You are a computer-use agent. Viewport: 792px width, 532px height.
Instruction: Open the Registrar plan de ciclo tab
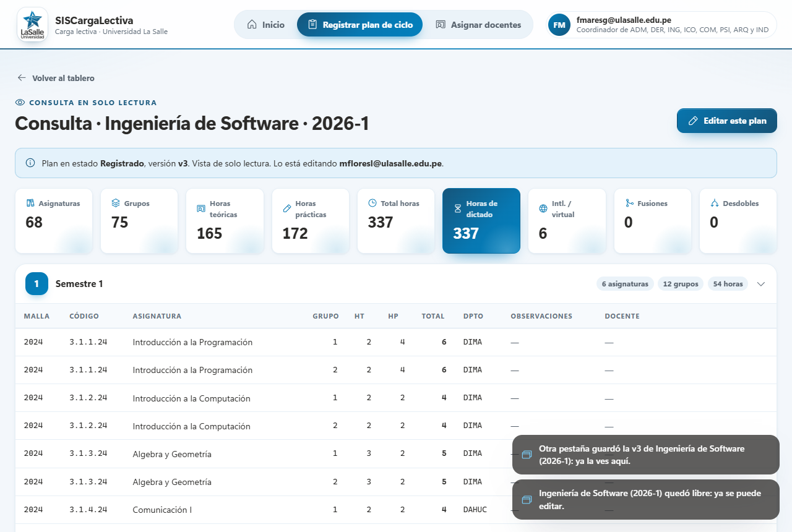pyautogui.click(x=359, y=25)
